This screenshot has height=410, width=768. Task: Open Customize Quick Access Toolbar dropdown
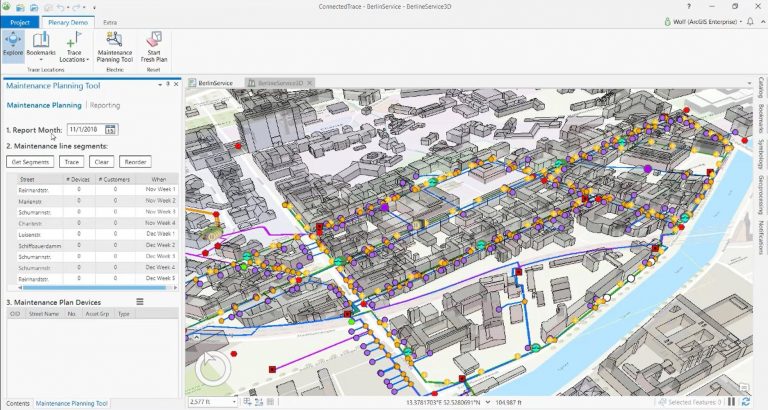[94, 7]
